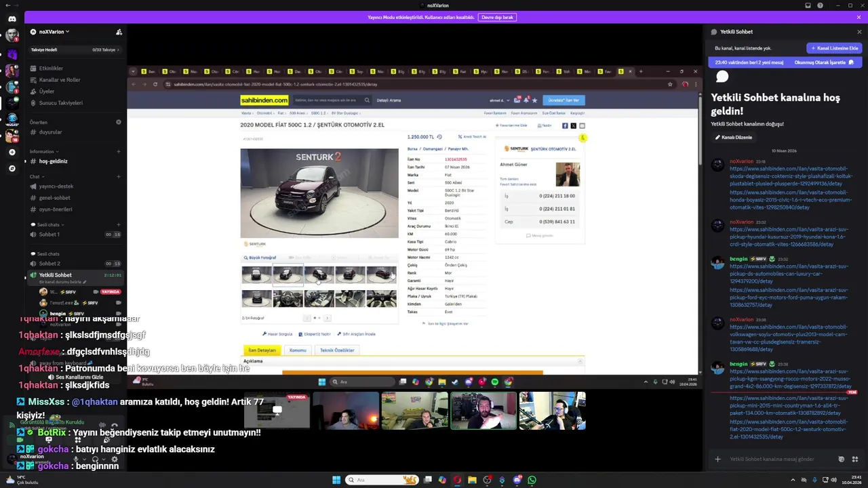Click sahibinden.com logo in stream
Viewport: 868px width, 488px height.
264,100
